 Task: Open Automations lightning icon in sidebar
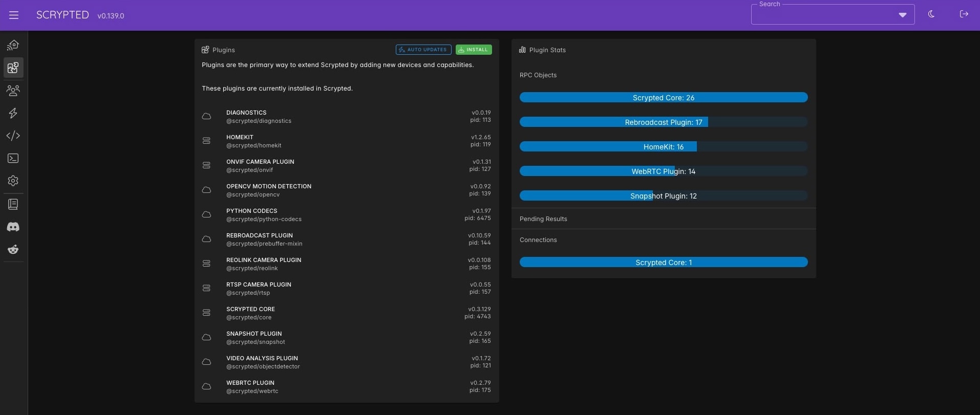13,113
